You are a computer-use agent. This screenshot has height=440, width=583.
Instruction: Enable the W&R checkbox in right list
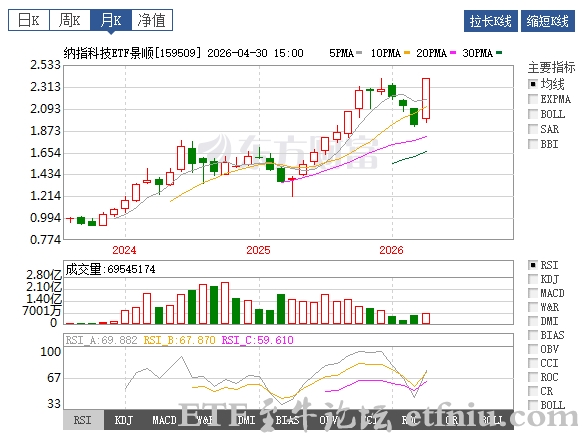[x=533, y=307]
